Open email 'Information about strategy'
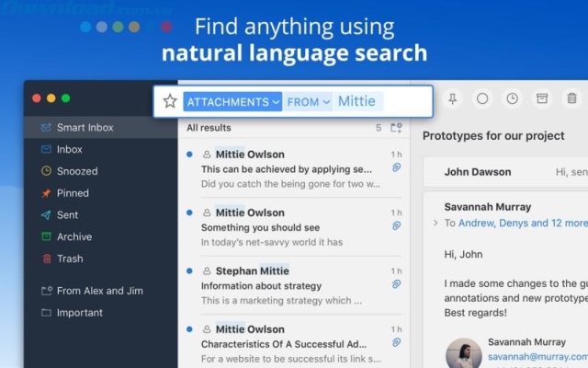Viewport: 588px width, 368px height. (x=294, y=285)
